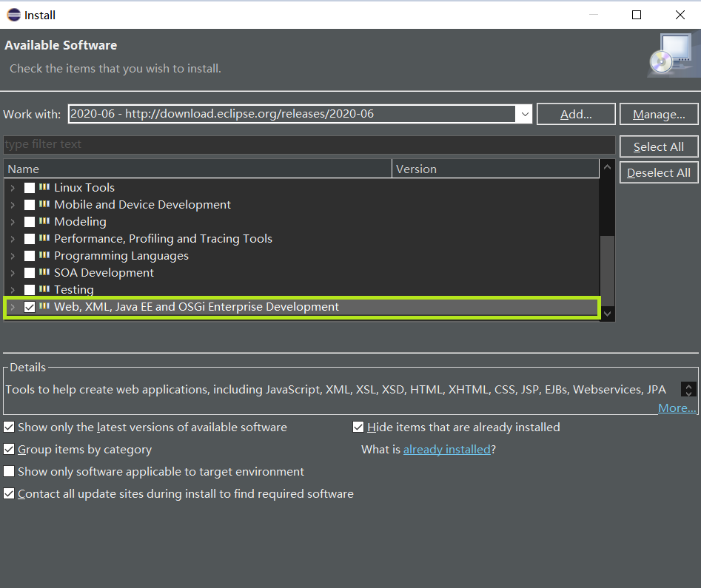Click the 'More...' details link
This screenshot has width=701, height=588.
[x=676, y=408]
